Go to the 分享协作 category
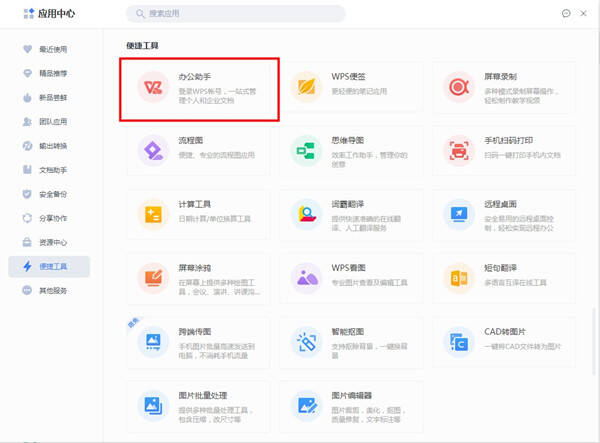Screen dimensions: 600x443 (x=49, y=218)
